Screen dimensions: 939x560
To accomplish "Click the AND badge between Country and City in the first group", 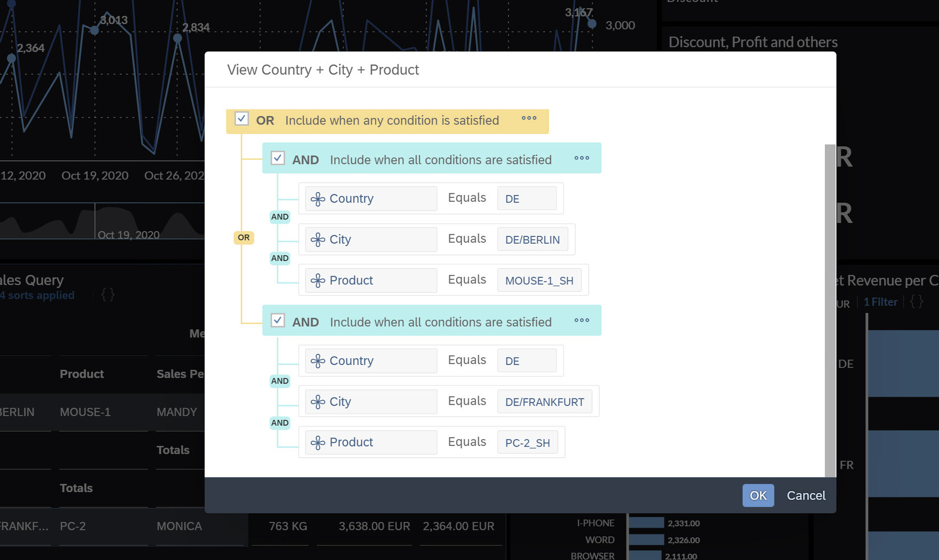I will 280,217.
